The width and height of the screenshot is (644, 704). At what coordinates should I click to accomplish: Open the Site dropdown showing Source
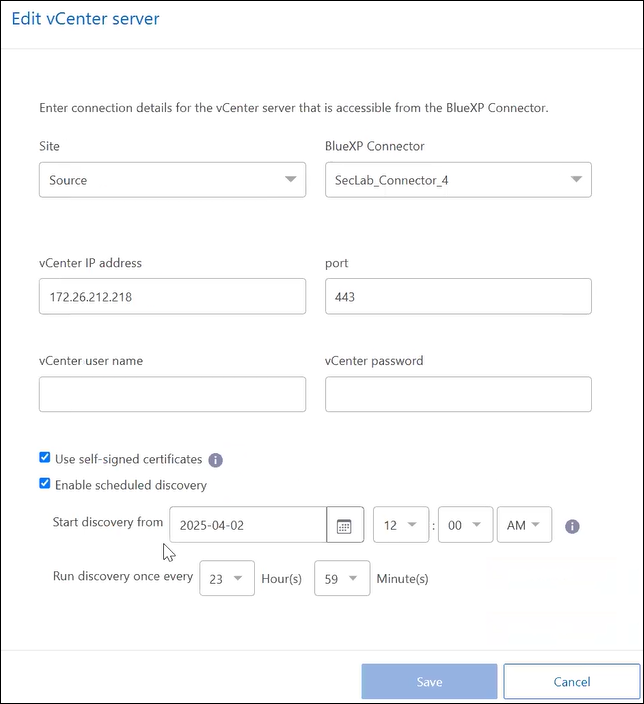point(172,180)
